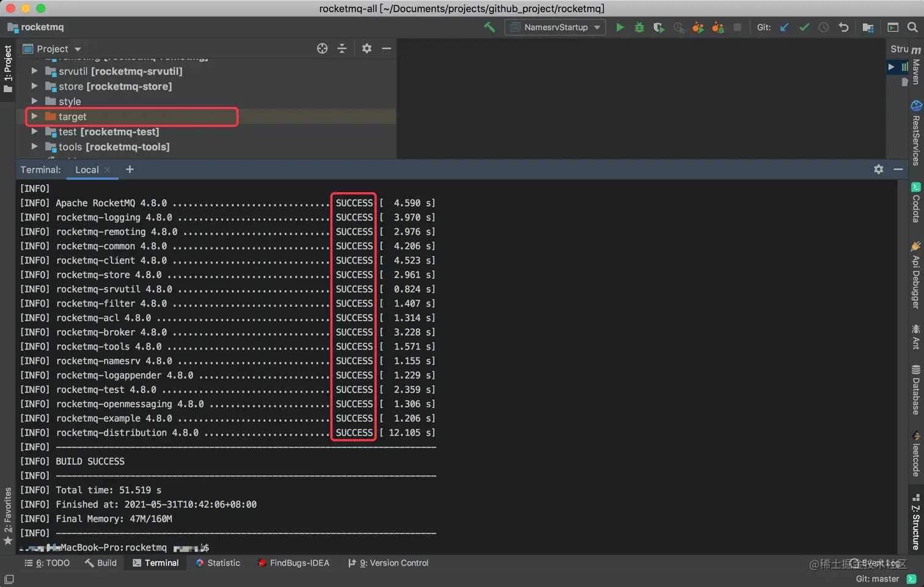Open the RestServices side tool window

(x=915, y=133)
